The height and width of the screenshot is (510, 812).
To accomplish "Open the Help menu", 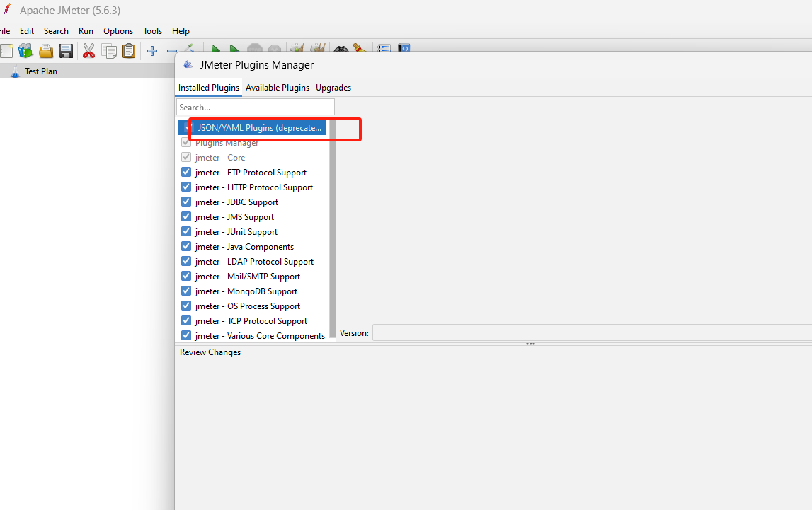I will (x=181, y=31).
